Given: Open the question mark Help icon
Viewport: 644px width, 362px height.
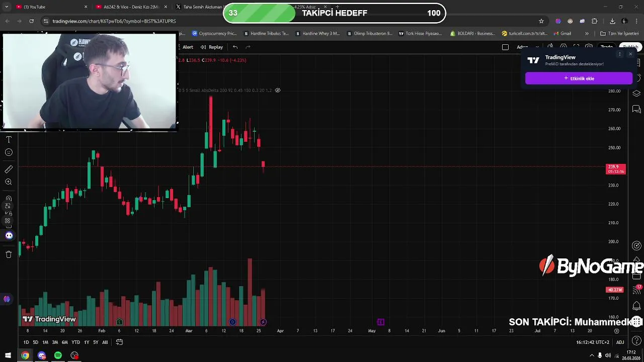Looking at the screenshot, I should click(636, 341).
